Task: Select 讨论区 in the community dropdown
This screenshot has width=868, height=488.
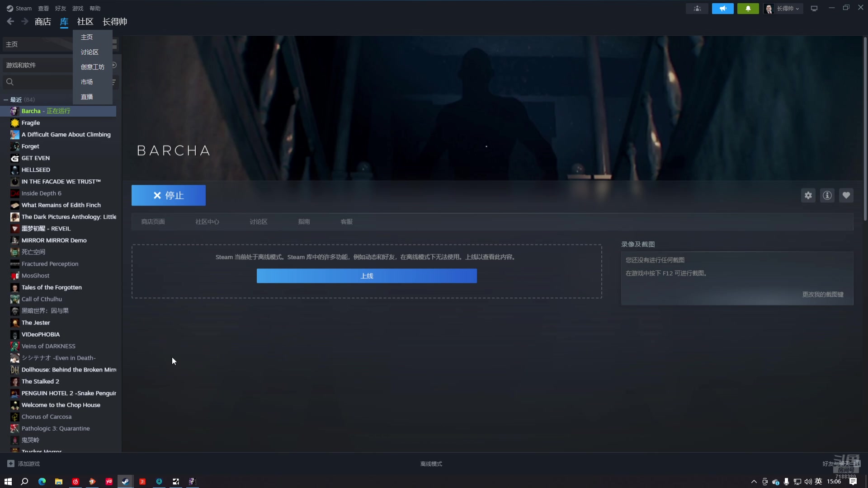Action: coord(92,52)
